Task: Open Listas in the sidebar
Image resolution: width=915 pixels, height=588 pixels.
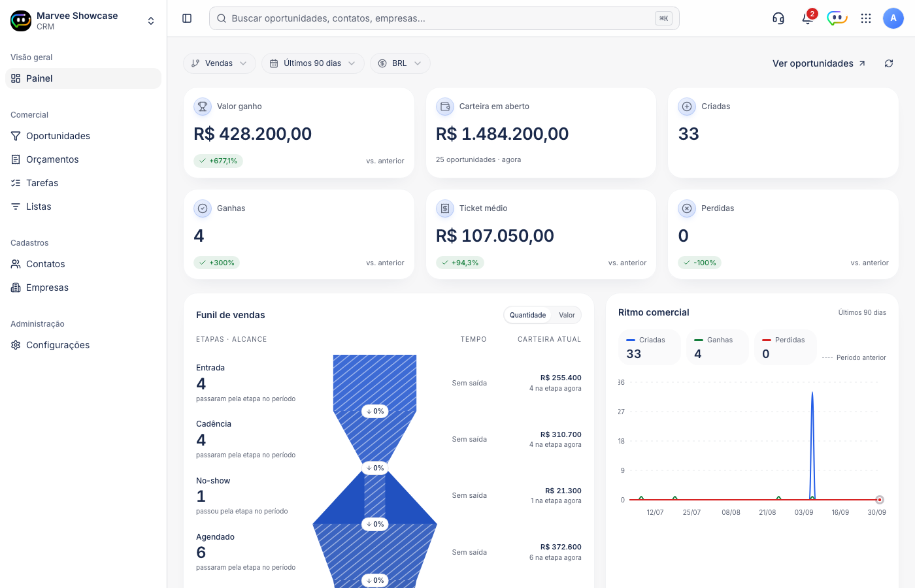Action: pyautogui.click(x=83, y=206)
